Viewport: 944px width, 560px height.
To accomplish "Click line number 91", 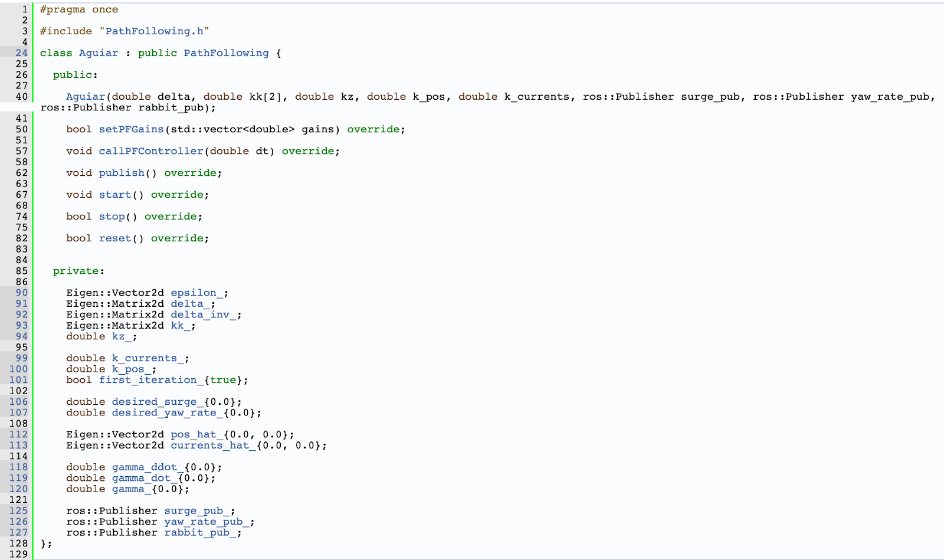I will tap(22, 304).
